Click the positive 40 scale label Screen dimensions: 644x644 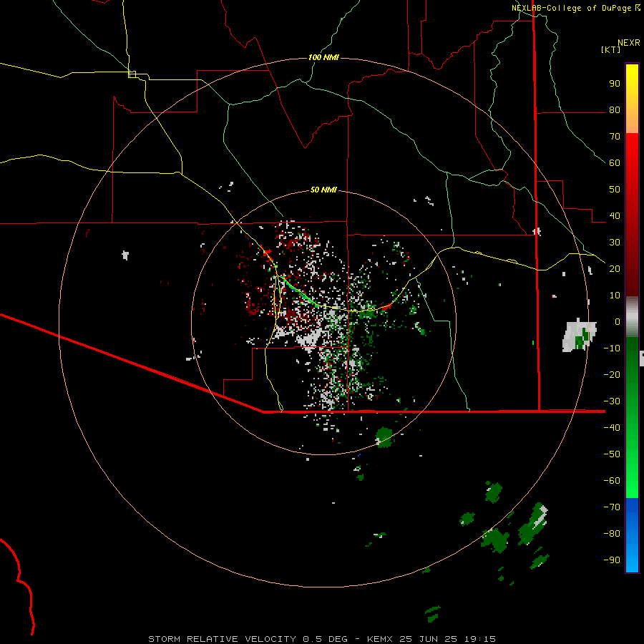pos(615,215)
